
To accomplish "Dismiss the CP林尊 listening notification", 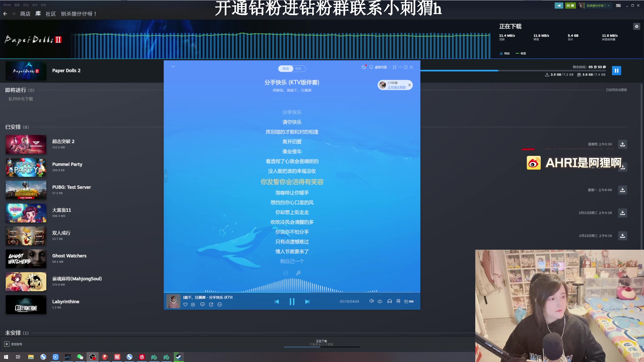I will click(x=409, y=85).
